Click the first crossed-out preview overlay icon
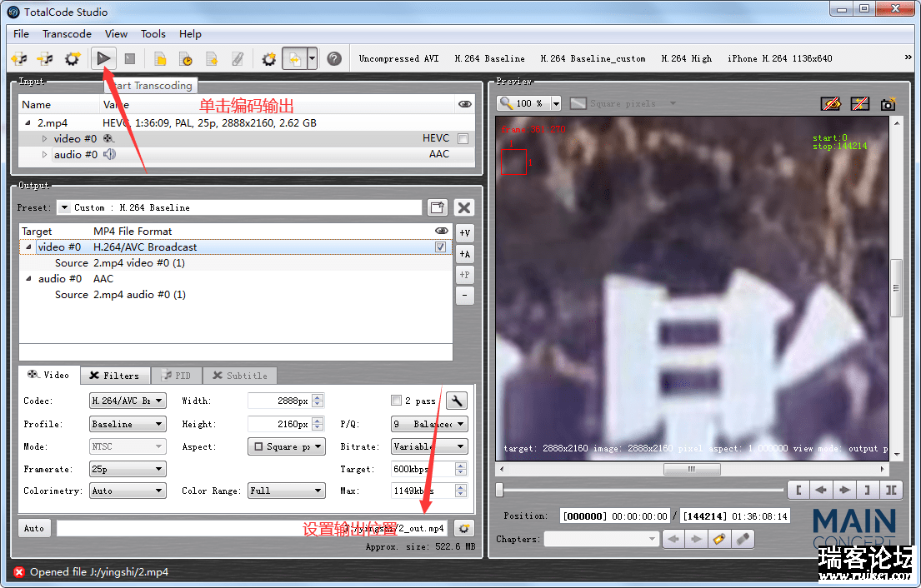The image size is (921, 588). coord(830,104)
